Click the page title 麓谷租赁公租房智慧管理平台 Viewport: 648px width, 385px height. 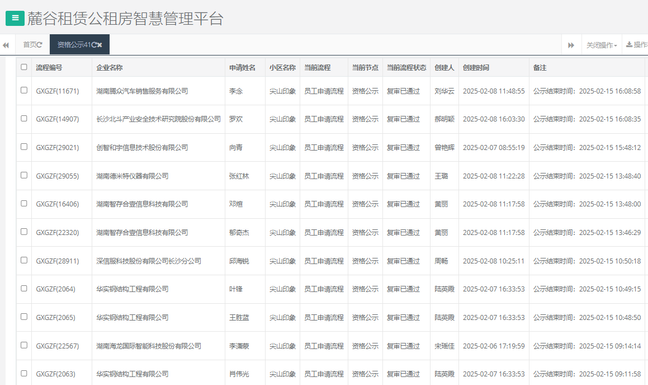coord(126,19)
